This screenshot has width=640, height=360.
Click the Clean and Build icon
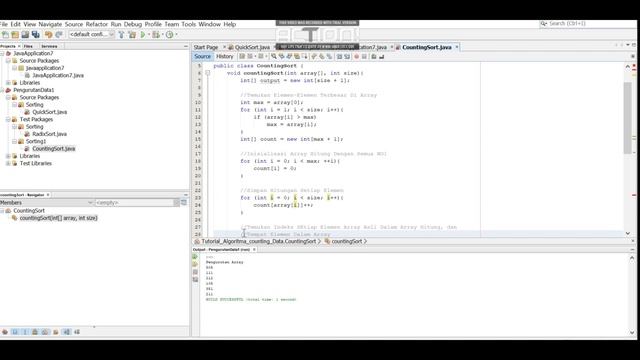click(132, 35)
